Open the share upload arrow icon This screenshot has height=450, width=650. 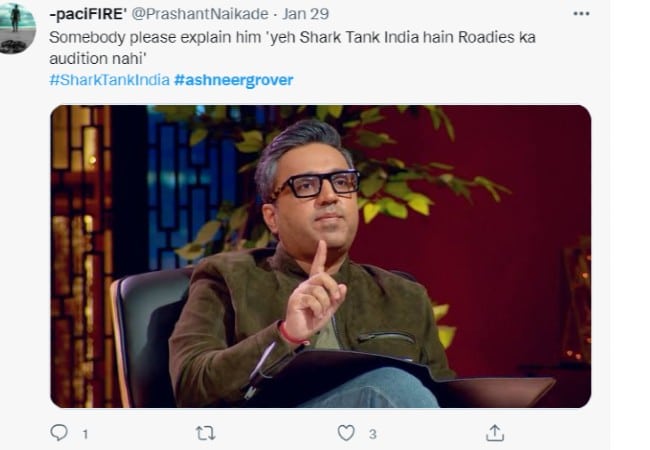click(495, 433)
